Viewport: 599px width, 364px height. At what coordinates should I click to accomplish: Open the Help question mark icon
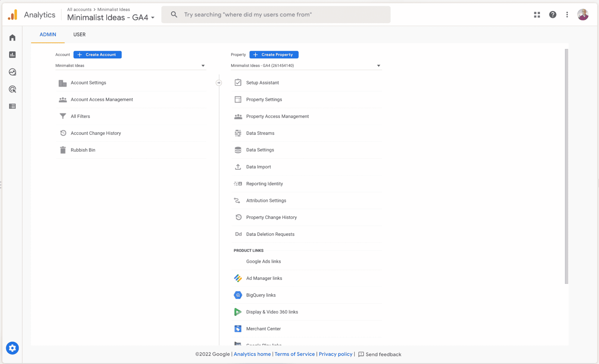click(x=553, y=14)
